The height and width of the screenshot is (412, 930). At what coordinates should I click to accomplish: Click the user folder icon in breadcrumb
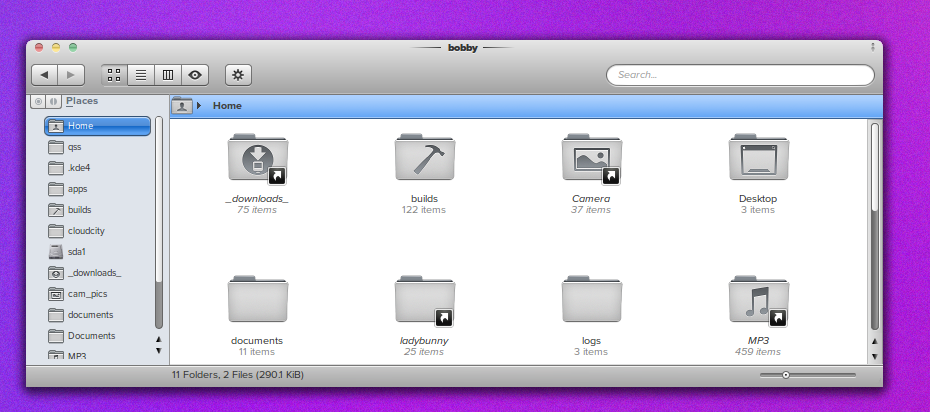click(182, 106)
